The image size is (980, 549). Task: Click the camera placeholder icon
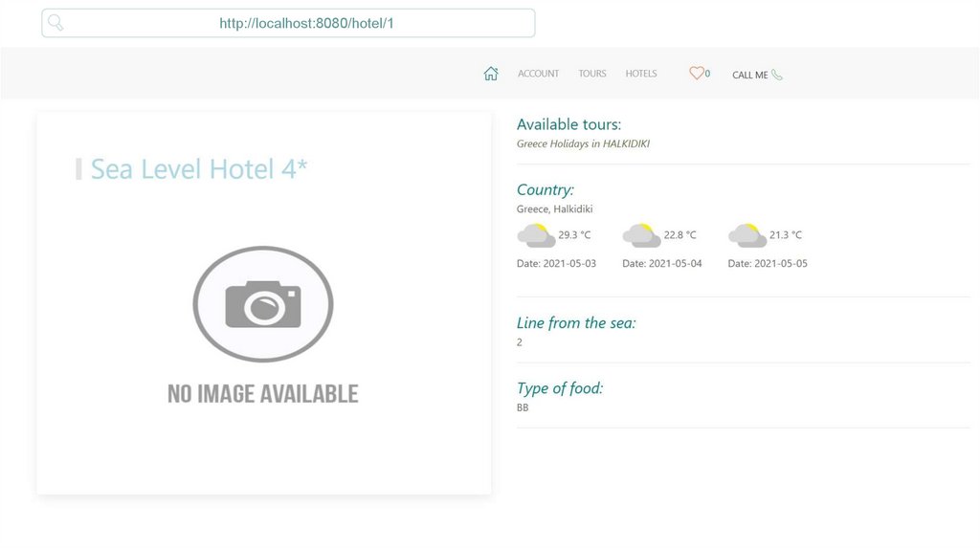click(x=263, y=304)
